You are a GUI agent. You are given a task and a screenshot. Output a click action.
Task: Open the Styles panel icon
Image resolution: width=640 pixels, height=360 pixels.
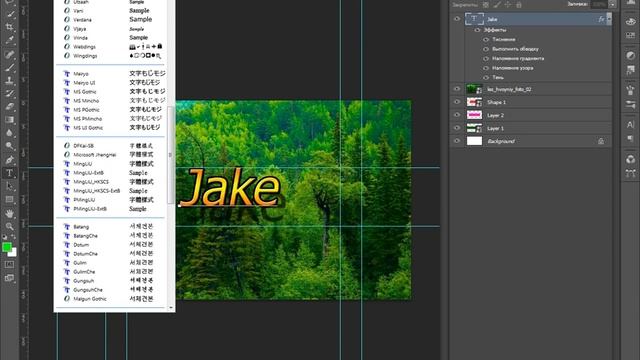pos(631,70)
